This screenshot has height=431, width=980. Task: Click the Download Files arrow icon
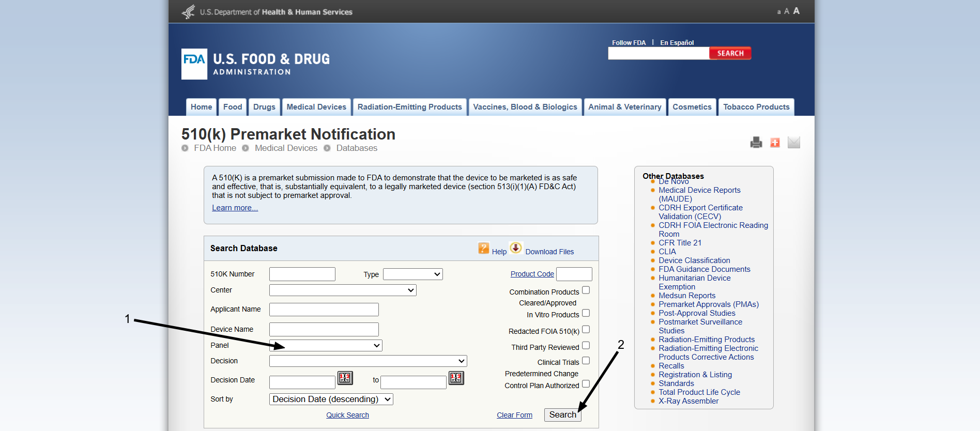tap(516, 248)
